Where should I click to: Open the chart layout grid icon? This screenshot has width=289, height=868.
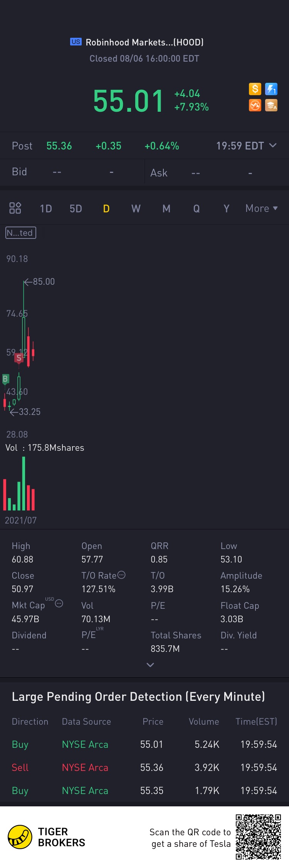click(15, 208)
